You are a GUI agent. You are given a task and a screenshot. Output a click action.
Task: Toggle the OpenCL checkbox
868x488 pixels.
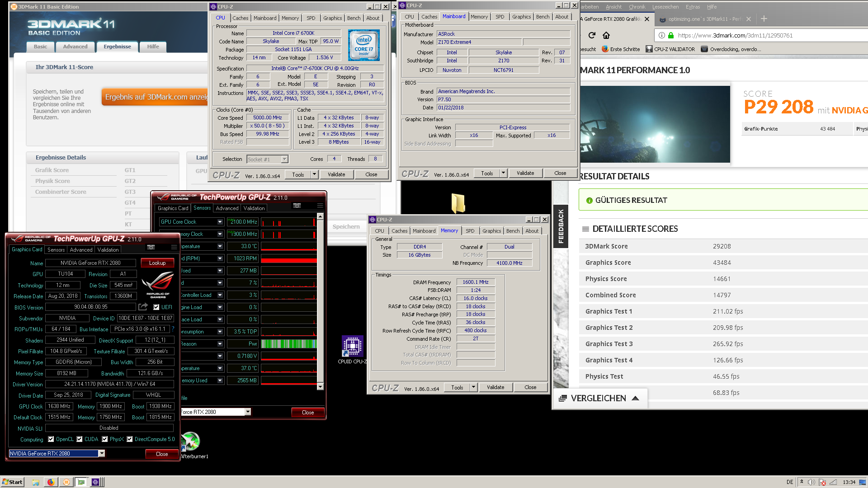pos(51,439)
